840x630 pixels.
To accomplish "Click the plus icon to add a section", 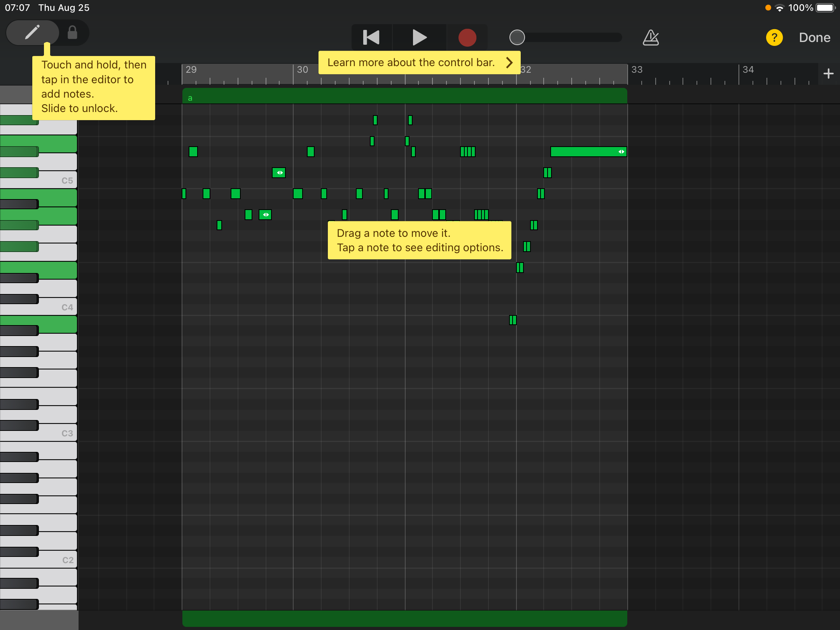I will point(828,73).
